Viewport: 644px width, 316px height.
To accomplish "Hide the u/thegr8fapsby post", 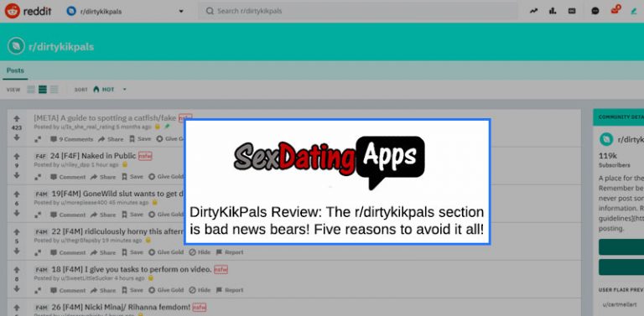I will (x=200, y=252).
